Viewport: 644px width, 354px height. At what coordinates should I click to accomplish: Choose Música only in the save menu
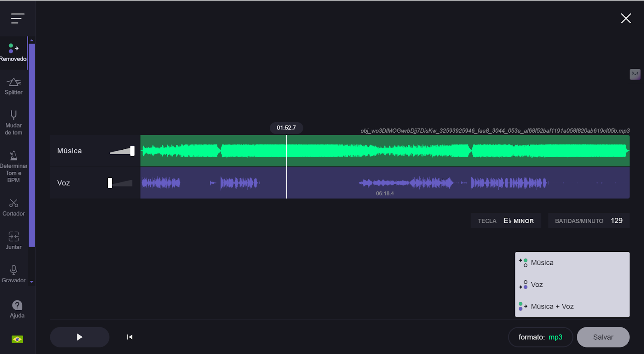572,263
